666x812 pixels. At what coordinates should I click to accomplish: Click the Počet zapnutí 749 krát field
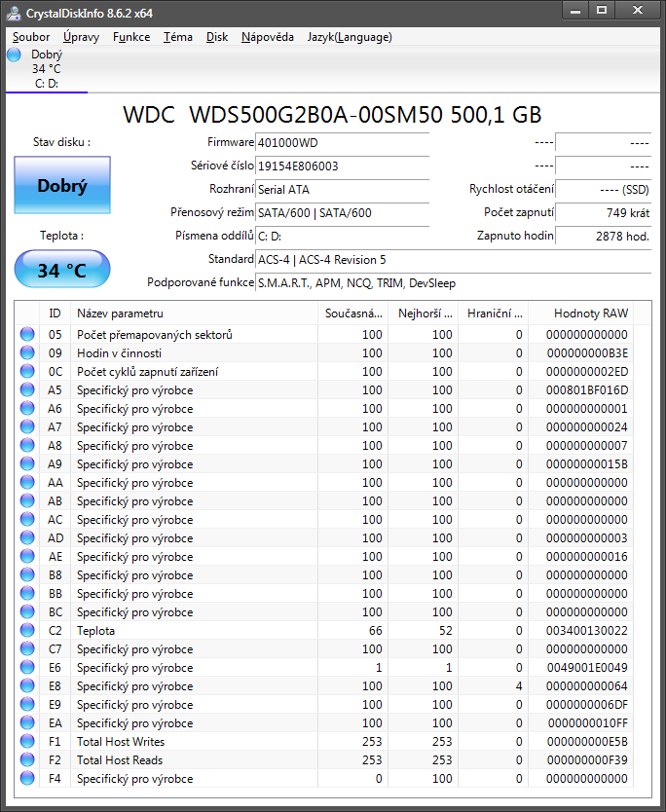coord(603,213)
